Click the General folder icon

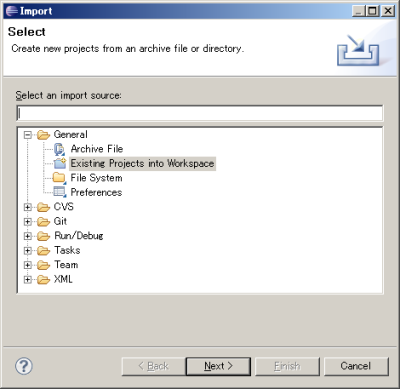click(43, 135)
